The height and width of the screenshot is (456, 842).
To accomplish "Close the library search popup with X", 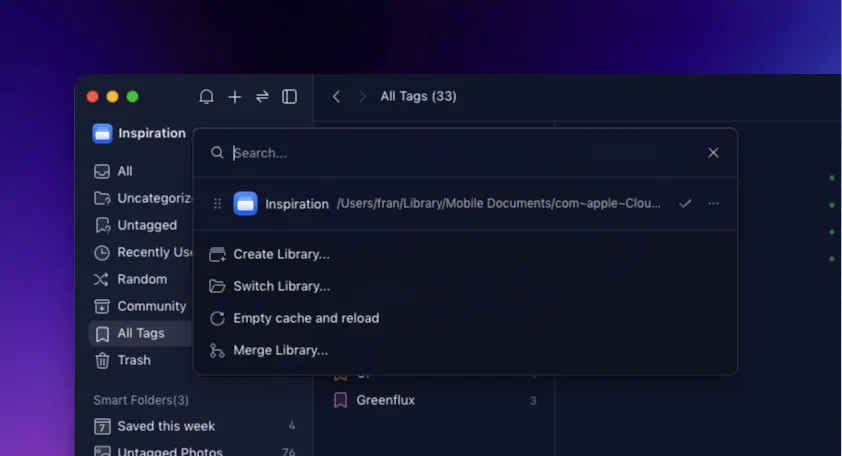I will [x=713, y=153].
